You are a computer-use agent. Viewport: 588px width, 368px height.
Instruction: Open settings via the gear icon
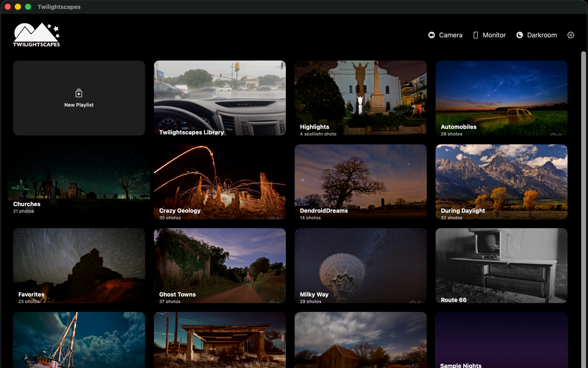point(571,35)
